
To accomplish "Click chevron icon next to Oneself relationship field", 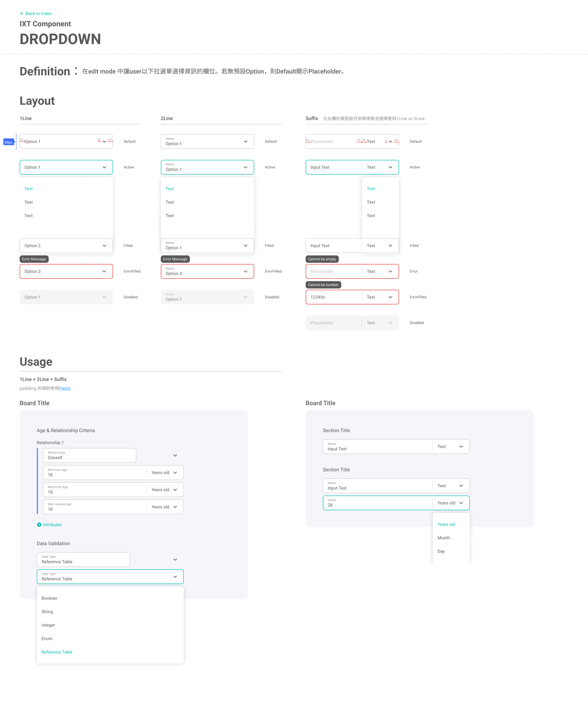I will pyautogui.click(x=175, y=456).
